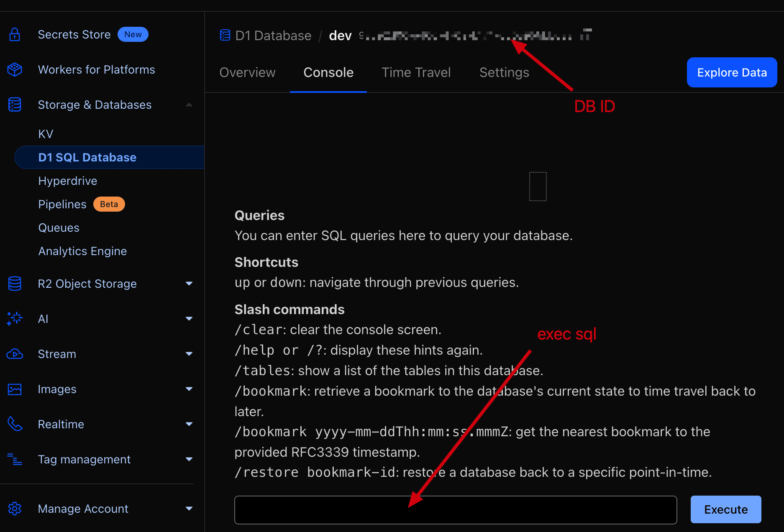
Task: Click the Manage Account gear icon
Action: [x=15, y=509]
